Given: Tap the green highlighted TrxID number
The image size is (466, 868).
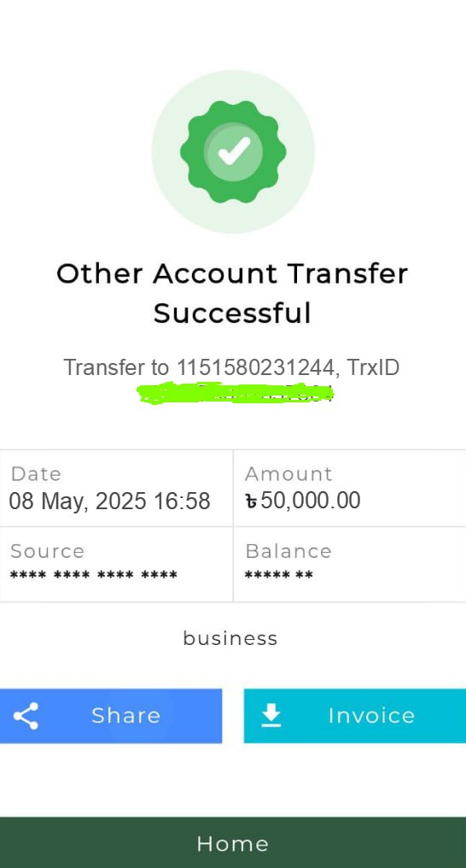Looking at the screenshot, I should click(x=235, y=392).
